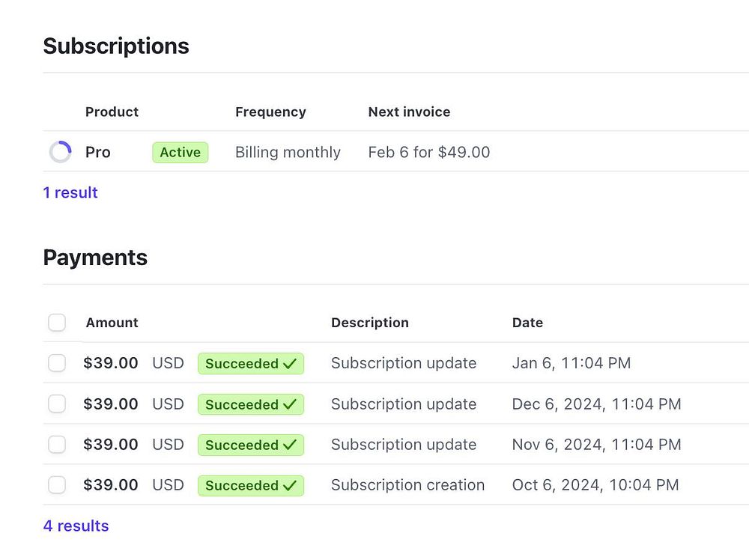The height and width of the screenshot is (560, 749).
Task: Click Succeeded badge on Nov 6 payment
Action: (x=250, y=445)
